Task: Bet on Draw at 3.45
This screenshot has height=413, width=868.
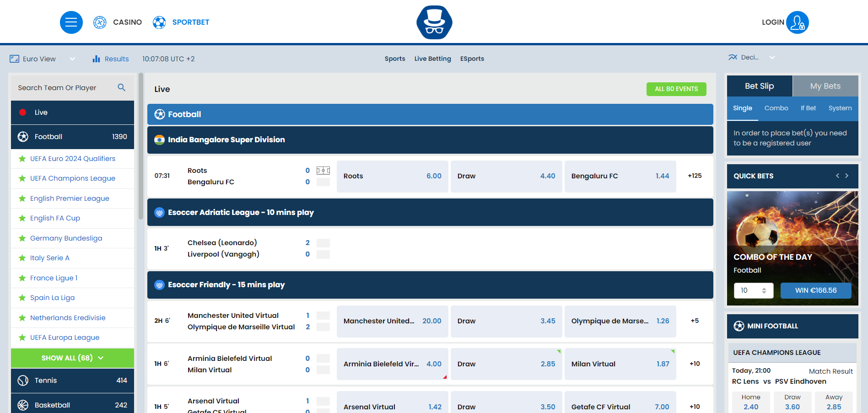Action: pos(507,321)
